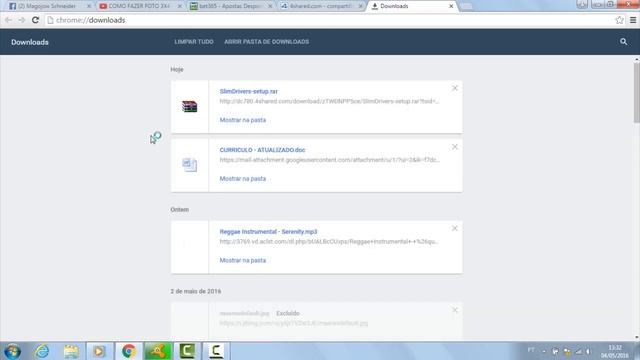The height and width of the screenshot is (360, 640).
Task: Show hidden tray icons arrow
Action: click(x=544, y=351)
